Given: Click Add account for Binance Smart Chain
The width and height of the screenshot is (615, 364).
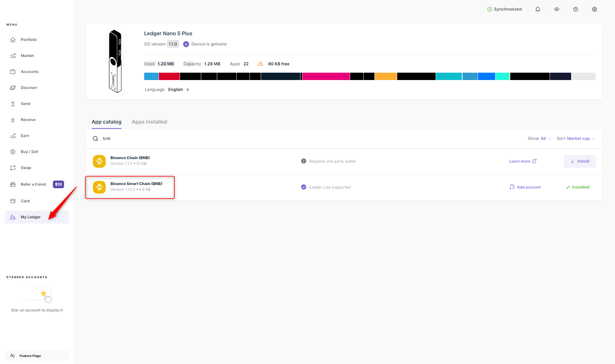Looking at the screenshot, I should 525,187.
